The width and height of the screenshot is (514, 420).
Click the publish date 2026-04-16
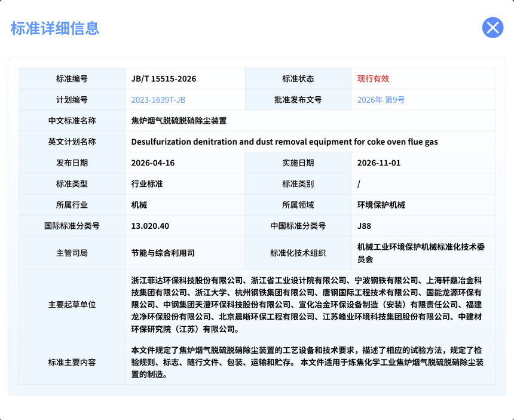pyautogui.click(x=153, y=163)
